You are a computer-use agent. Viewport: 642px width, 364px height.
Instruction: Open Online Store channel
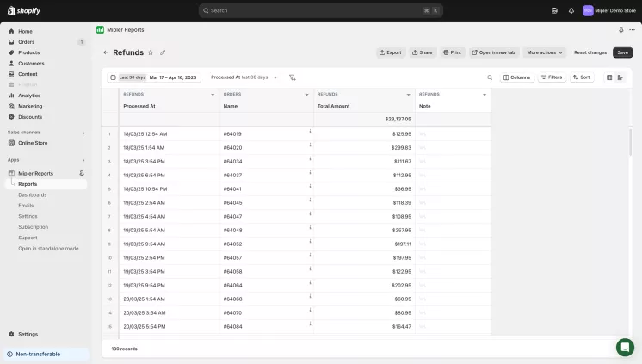click(33, 143)
